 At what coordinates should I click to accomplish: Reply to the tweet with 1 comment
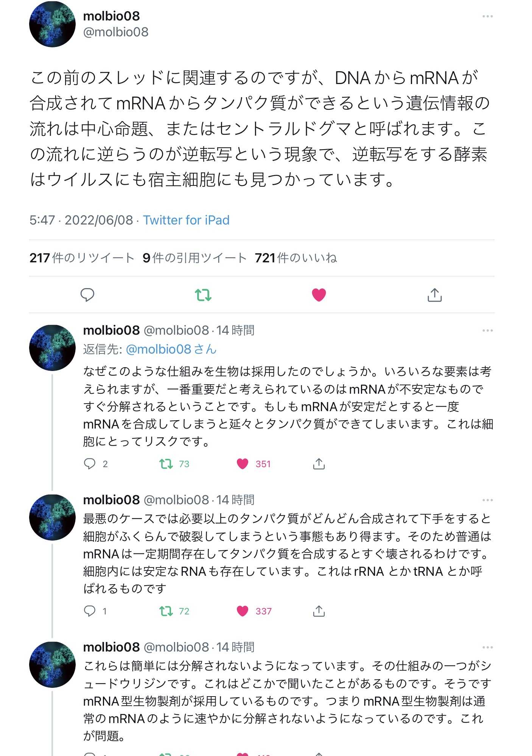click(x=90, y=611)
